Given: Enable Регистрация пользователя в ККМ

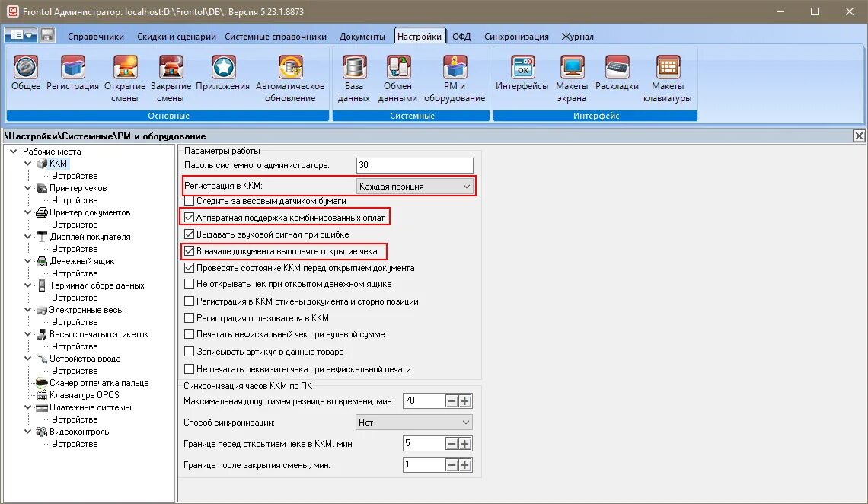Looking at the screenshot, I should click(189, 318).
